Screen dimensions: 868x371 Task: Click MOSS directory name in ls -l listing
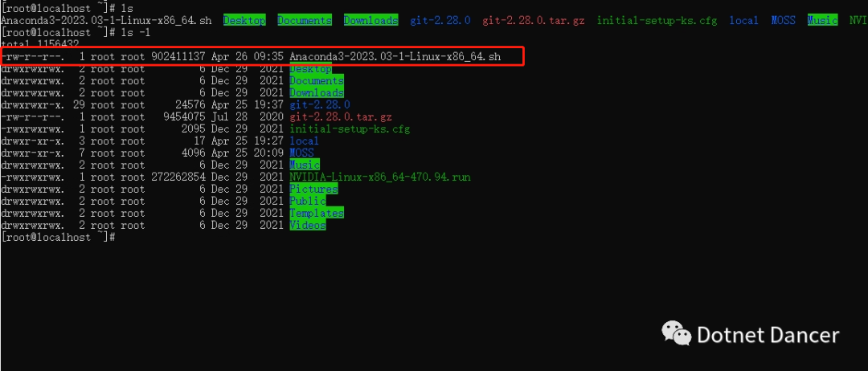point(301,153)
